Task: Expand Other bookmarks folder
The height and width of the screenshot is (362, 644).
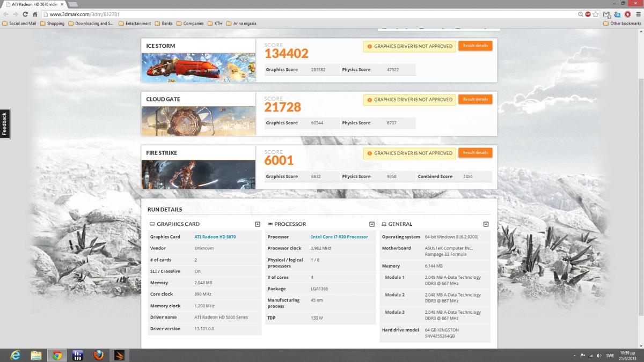Action: (622, 24)
